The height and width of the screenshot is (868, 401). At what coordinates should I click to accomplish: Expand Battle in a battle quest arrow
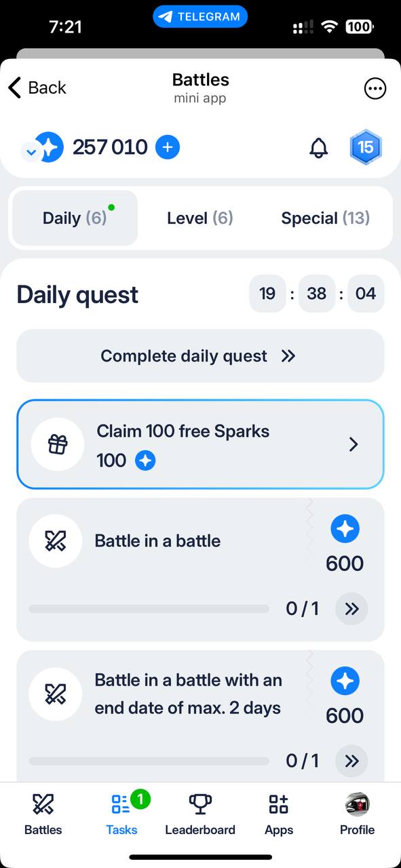click(351, 609)
